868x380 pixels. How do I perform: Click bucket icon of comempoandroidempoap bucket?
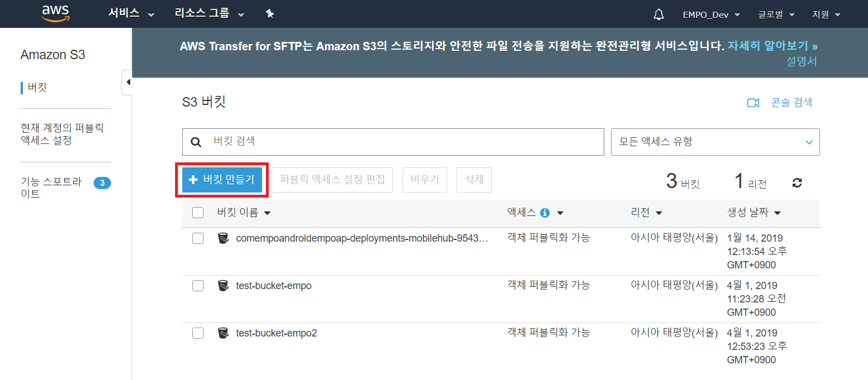tap(223, 238)
